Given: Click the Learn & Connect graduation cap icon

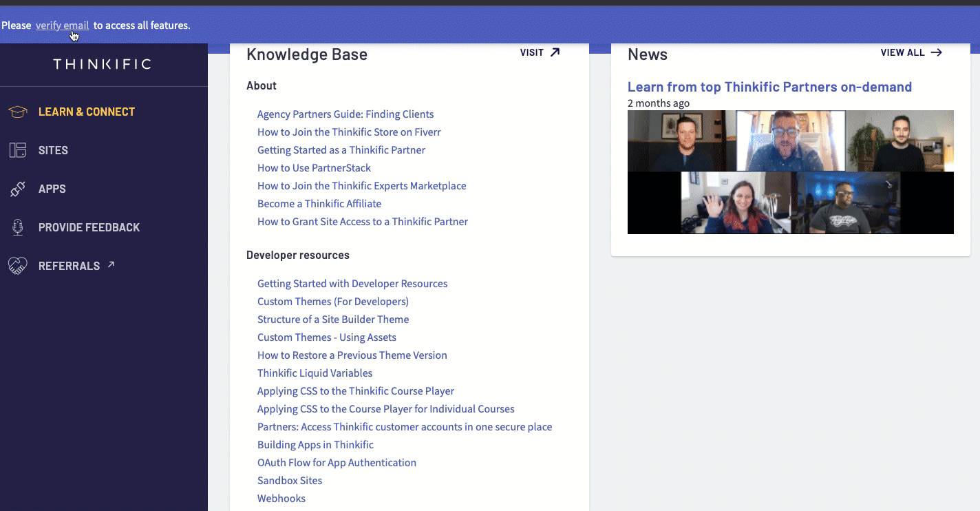Looking at the screenshot, I should pyautogui.click(x=18, y=112).
